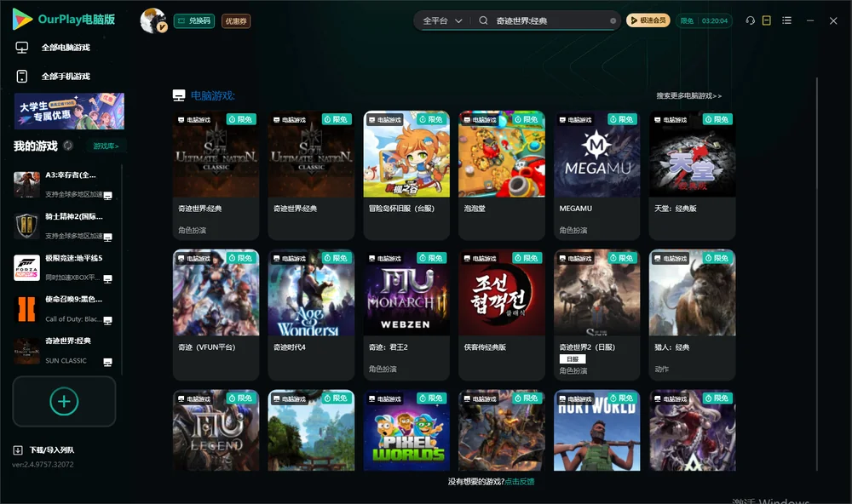The height and width of the screenshot is (504, 852).
Task: Refresh the 我的游戏 list
Action: coord(68,146)
